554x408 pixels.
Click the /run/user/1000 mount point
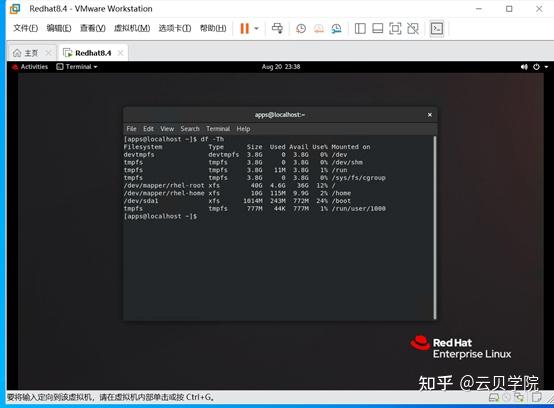pyautogui.click(x=358, y=209)
